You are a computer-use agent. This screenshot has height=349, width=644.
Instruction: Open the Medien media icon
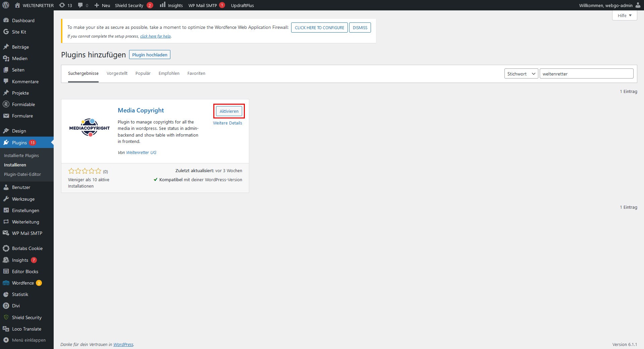click(6, 58)
